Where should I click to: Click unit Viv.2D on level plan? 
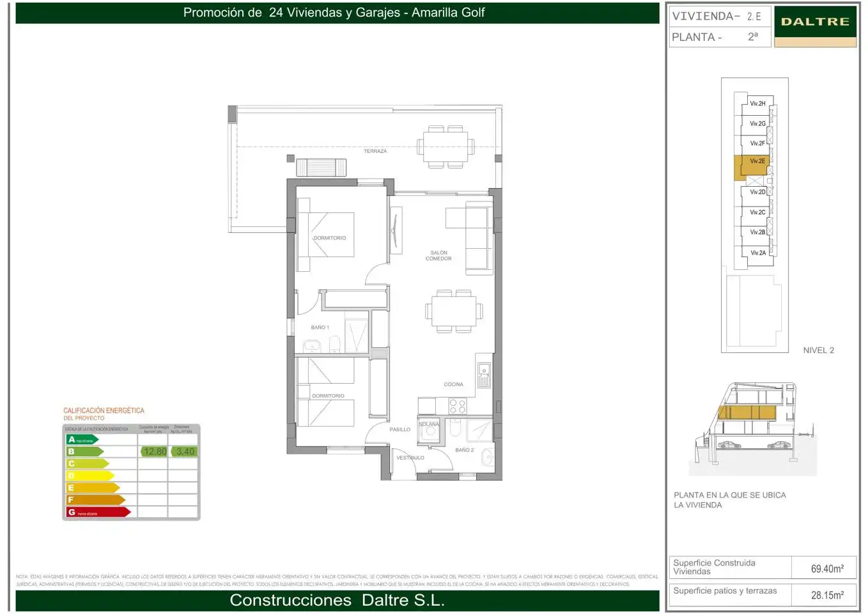pos(757,192)
